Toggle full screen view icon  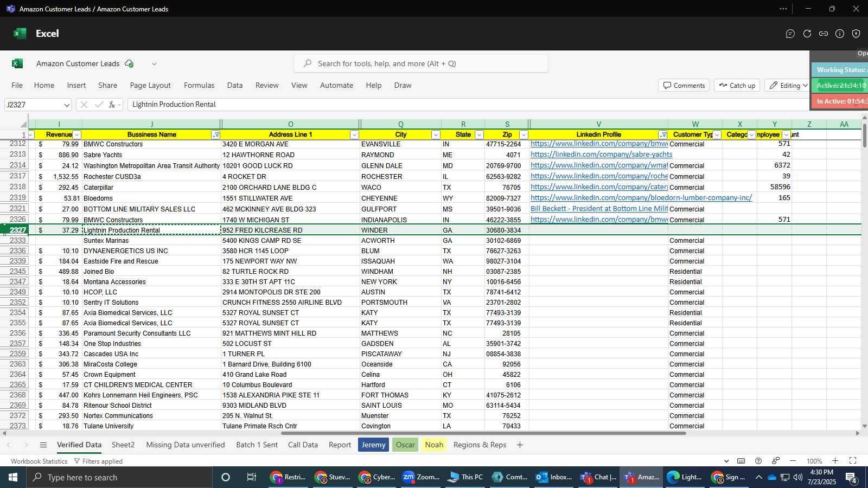[x=853, y=461]
